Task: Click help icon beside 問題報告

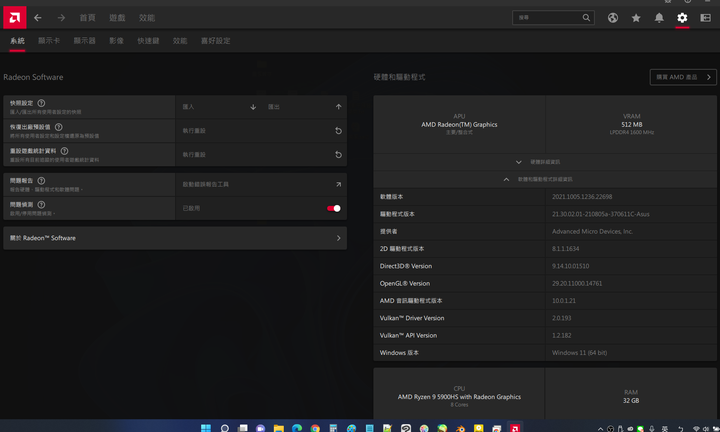Action: tap(41, 180)
